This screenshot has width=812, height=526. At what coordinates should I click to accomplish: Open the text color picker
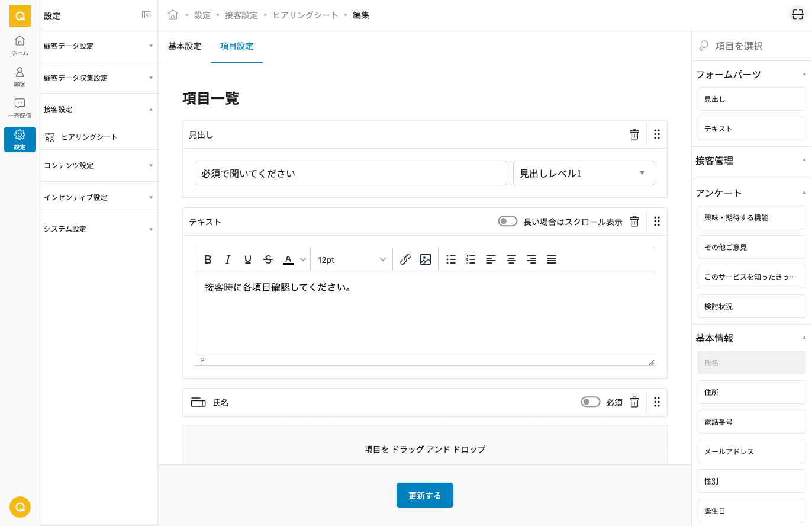[288, 259]
